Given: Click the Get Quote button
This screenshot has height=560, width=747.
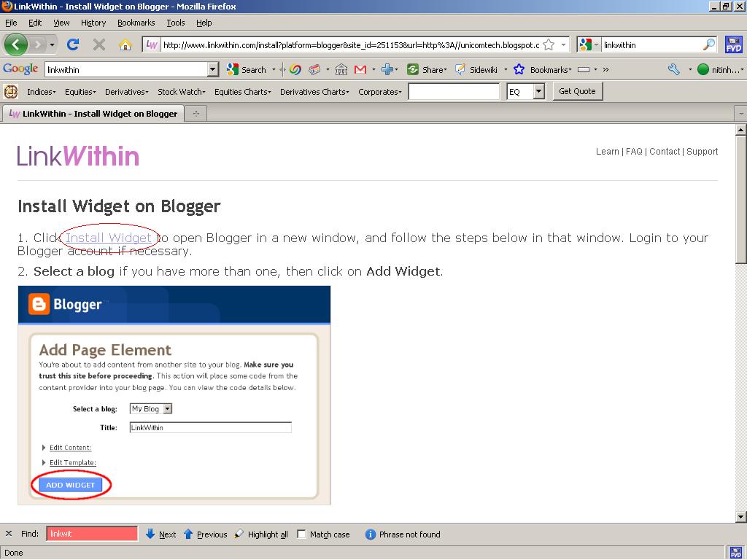Looking at the screenshot, I should [578, 91].
